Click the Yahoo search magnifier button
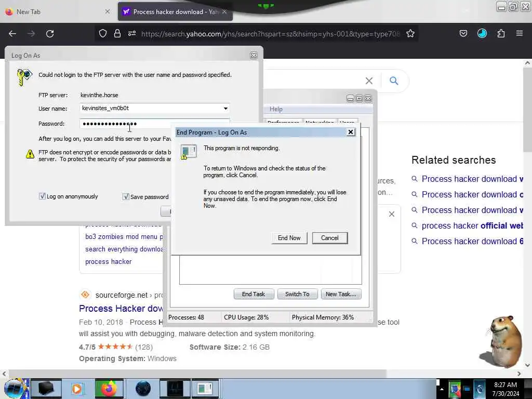The image size is (532, 399). coord(394,81)
